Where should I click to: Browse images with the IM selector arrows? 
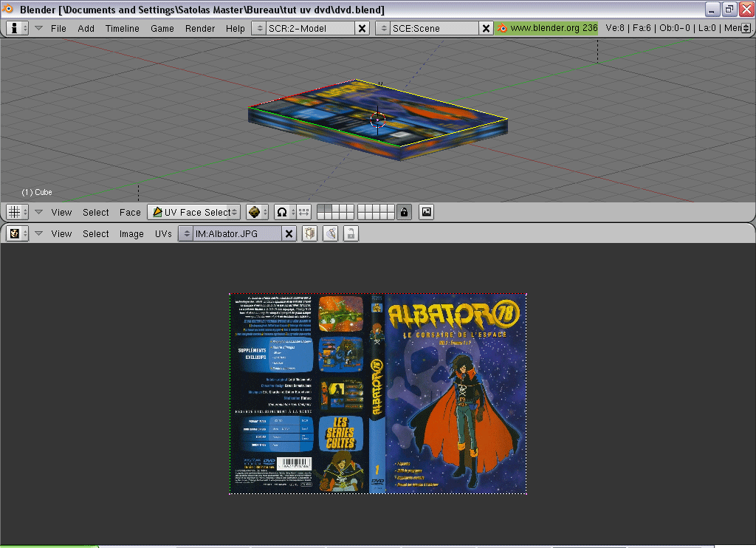click(x=186, y=234)
